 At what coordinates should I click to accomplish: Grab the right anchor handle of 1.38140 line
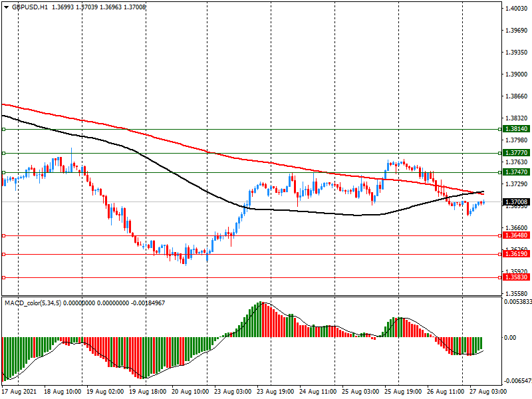(499, 129)
